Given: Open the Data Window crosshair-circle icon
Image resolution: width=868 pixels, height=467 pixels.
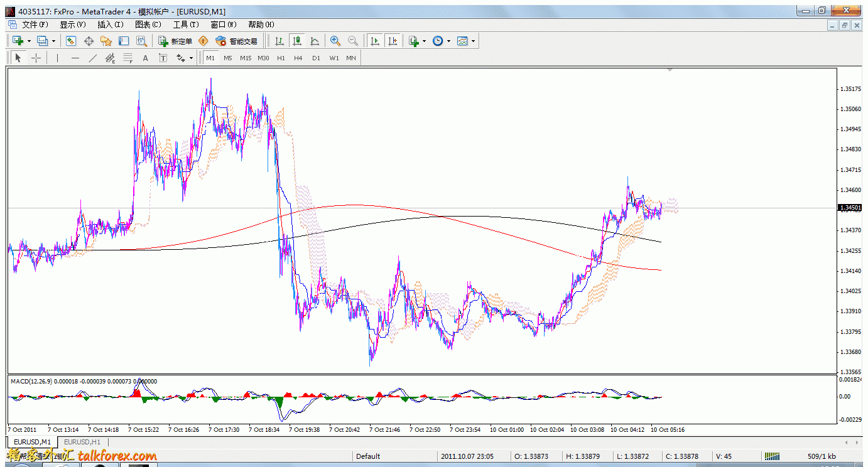Looking at the screenshot, I should 89,41.
